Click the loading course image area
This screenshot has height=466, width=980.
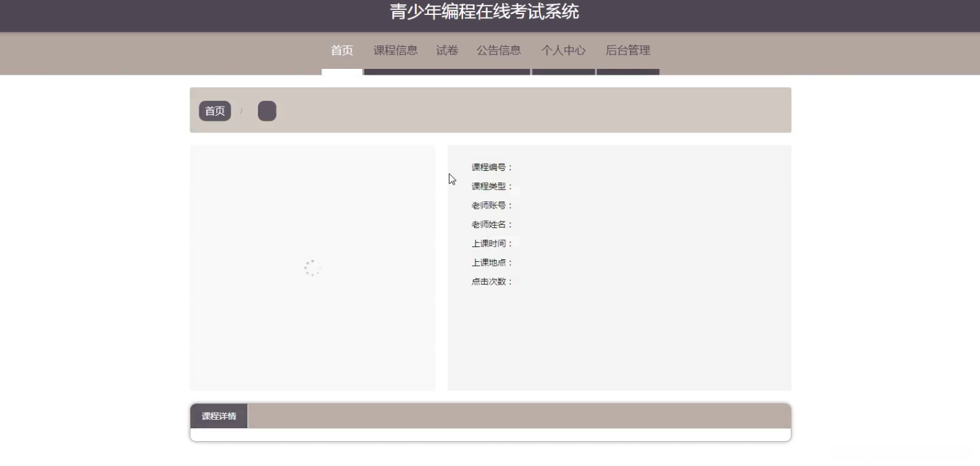(x=312, y=268)
